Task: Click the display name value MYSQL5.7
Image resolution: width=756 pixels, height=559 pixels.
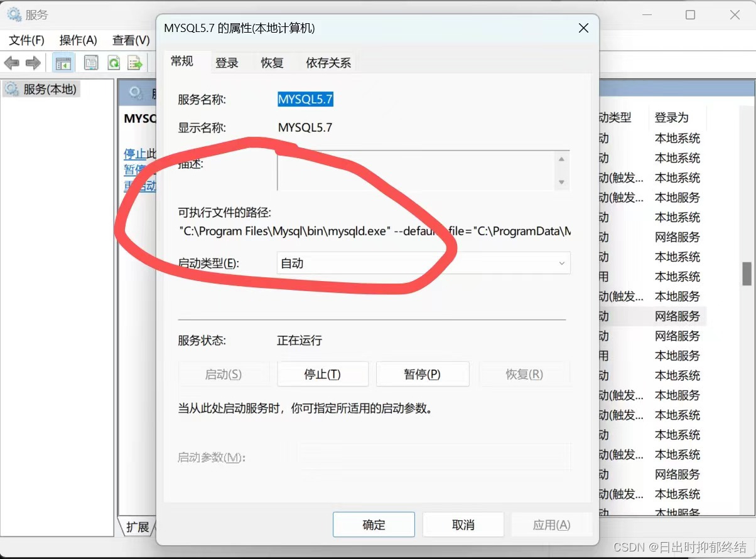Action: 305,127
